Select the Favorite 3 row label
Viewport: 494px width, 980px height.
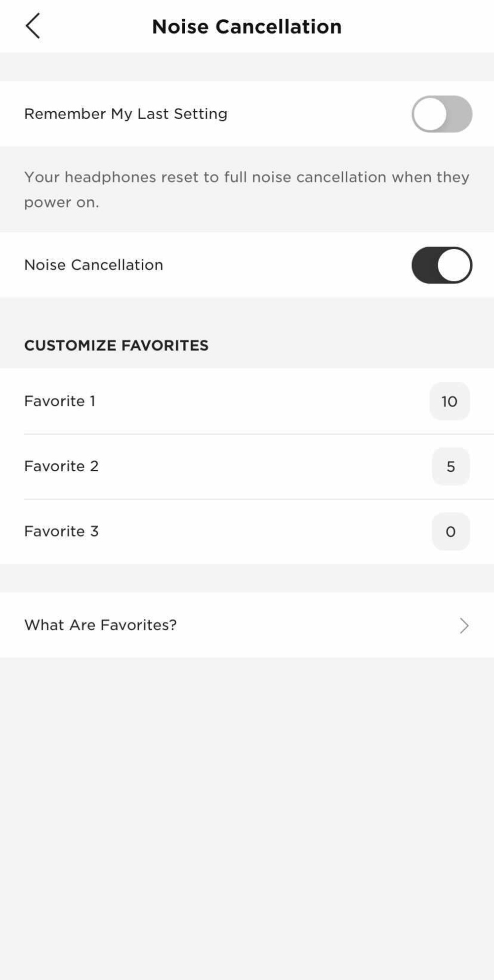click(x=61, y=532)
